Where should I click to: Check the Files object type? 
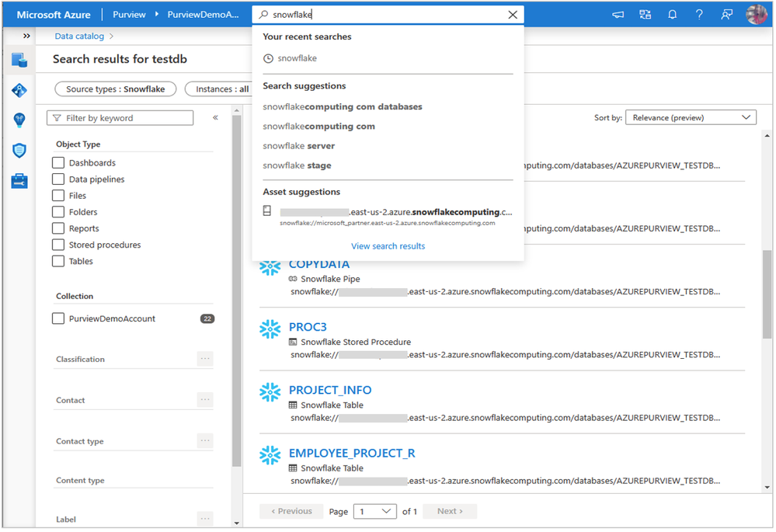tap(58, 196)
